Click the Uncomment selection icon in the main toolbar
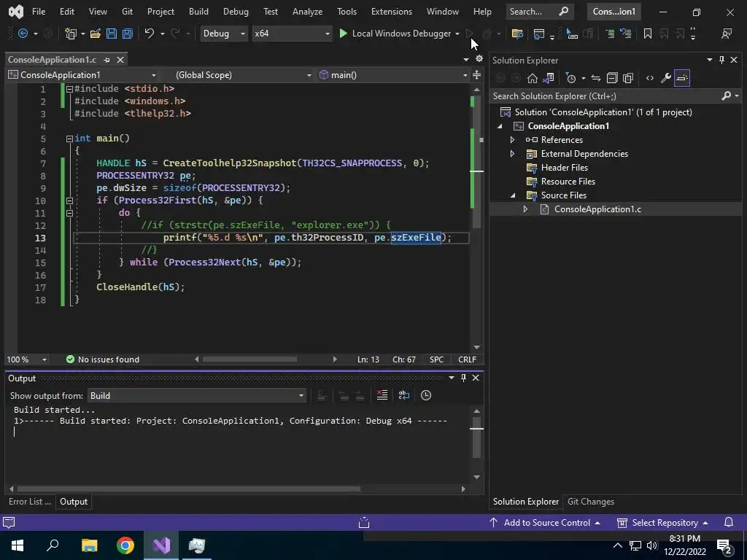Viewport: 747px width, 560px height. [625, 34]
